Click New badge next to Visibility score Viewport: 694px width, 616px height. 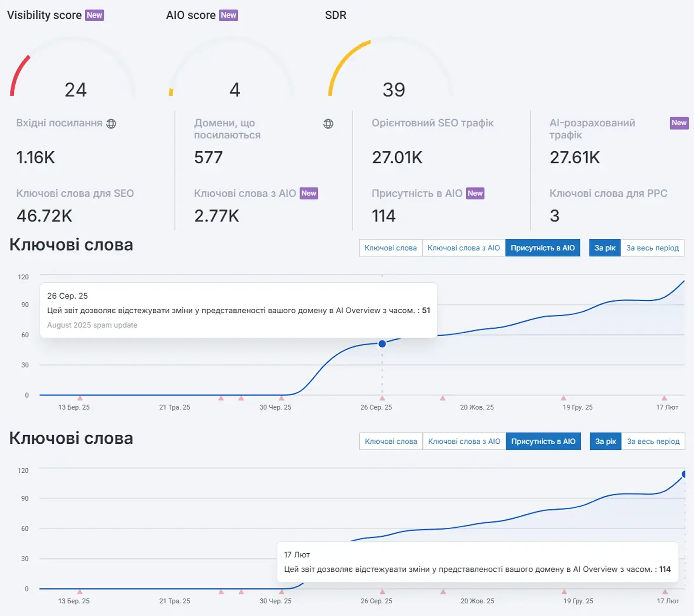click(94, 15)
